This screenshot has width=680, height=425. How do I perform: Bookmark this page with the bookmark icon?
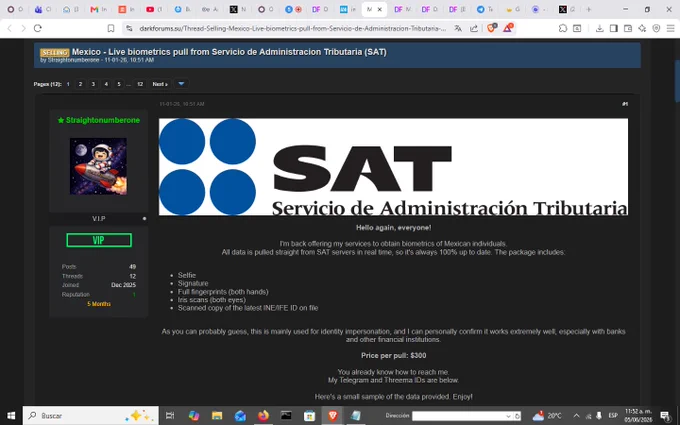coord(111,28)
